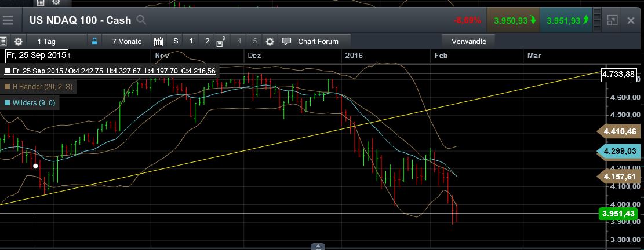
Task: Select chart template 2
Action: [x=207, y=41]
